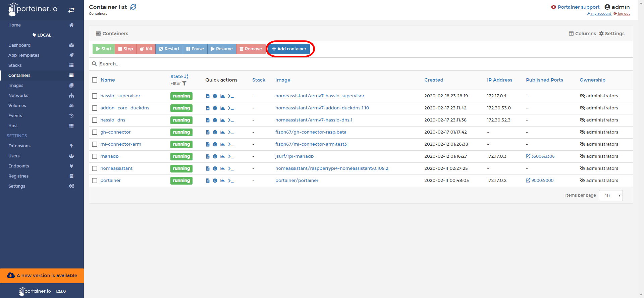Screen dimensions: 644x298
Task: Check the hassio_supervisor row checkbox
Action: tap(95, 96)
